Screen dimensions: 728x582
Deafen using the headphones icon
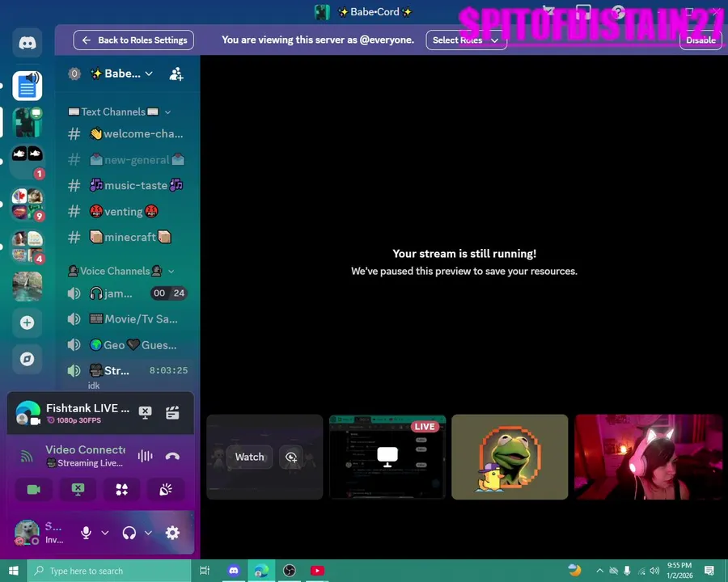point(129,533)
